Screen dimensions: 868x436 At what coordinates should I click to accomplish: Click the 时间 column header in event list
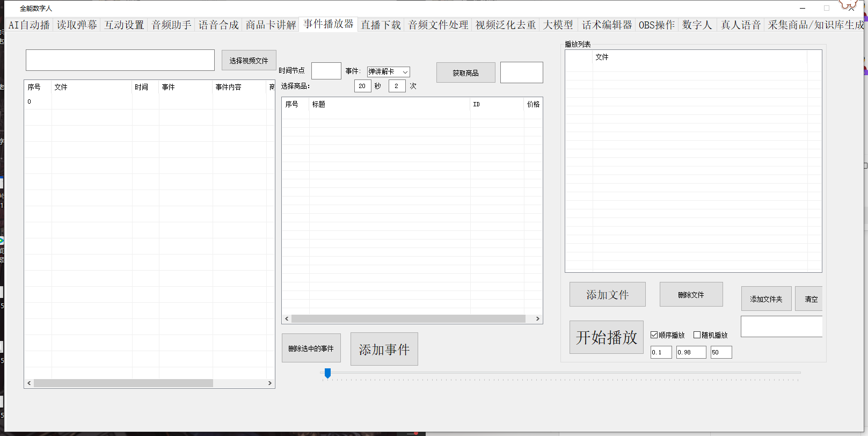point(145,87)
